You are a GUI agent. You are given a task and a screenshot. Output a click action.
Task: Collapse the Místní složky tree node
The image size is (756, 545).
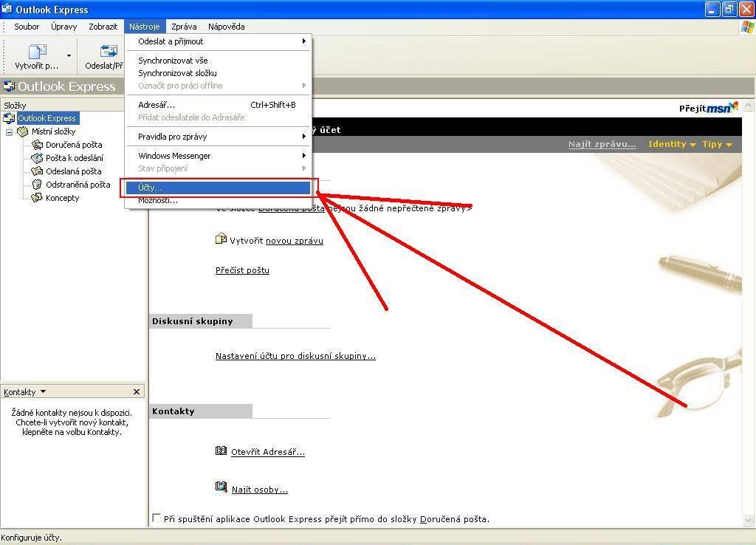click(x=9, y=131)
